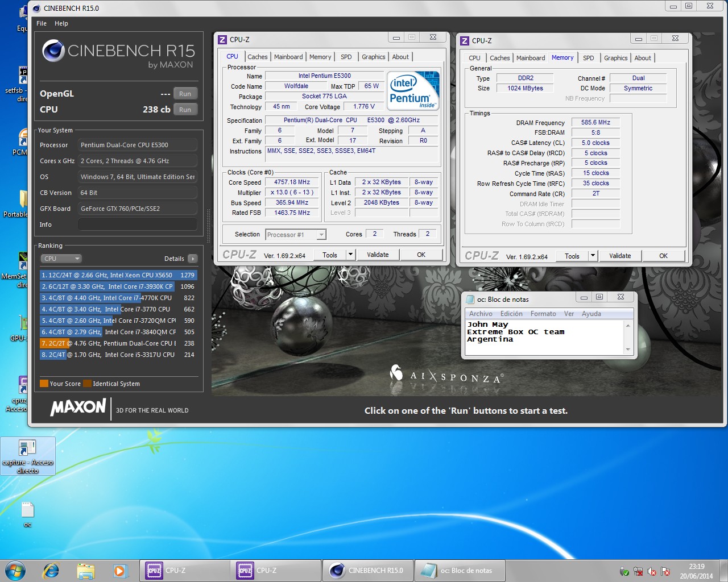728x582 pixels.
Task: Select ranking entry Core i7-3770
Action: 118,309
